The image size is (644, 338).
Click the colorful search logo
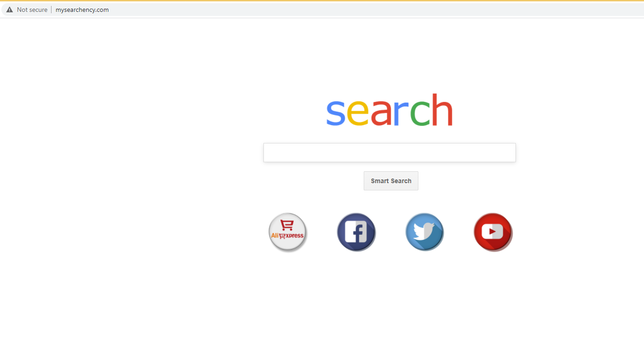(389, 110)
